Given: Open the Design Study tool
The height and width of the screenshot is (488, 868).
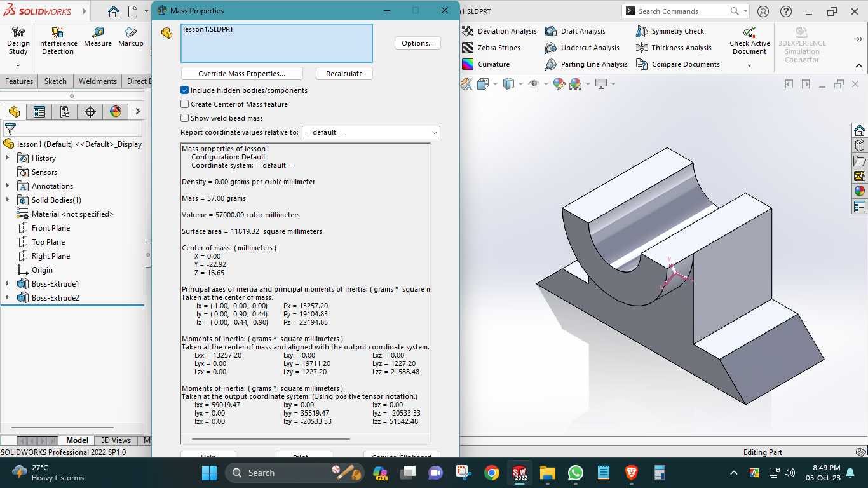Looking at the screenshot, I should click(18, 41).
